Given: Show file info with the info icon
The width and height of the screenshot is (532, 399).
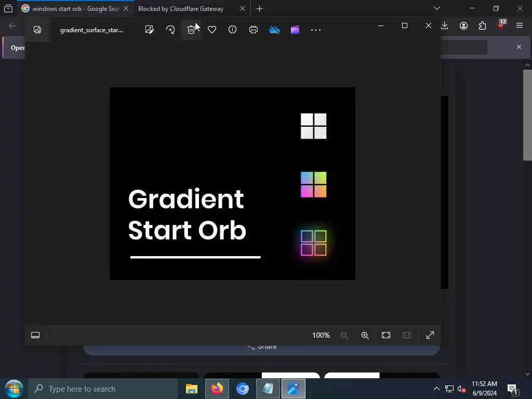Looking at the screenshot, I should point(232,30).
